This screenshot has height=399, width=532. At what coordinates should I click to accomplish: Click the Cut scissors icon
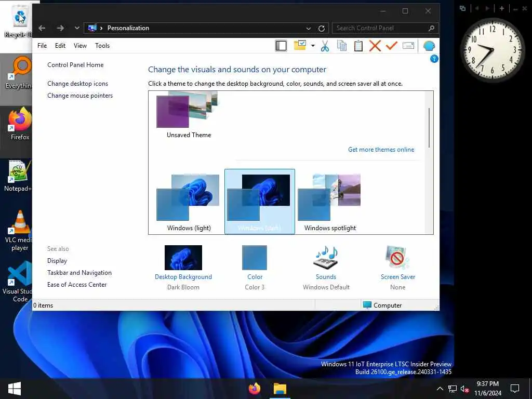[325, 46]
